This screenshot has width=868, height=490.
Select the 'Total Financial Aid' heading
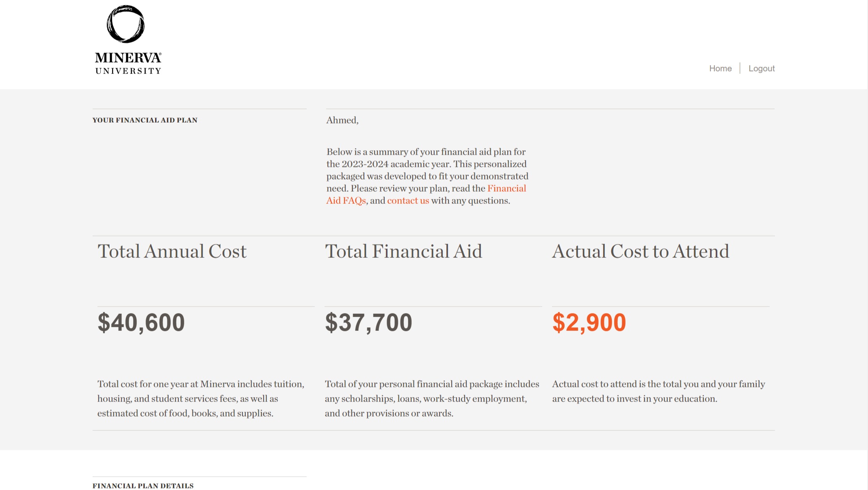tap(403, 251)
